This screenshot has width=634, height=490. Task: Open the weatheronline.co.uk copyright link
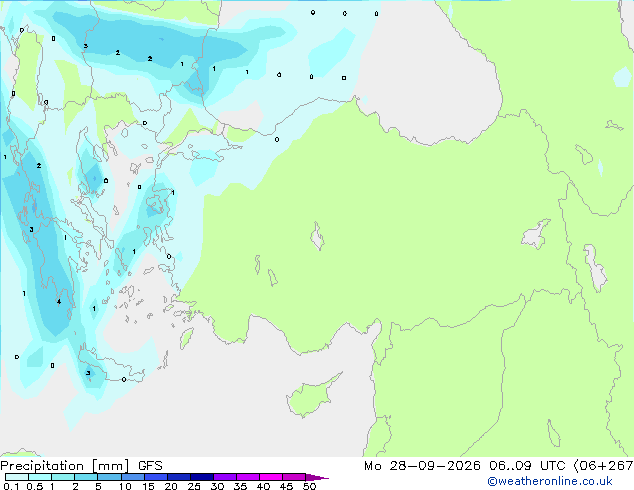tap(550, 481)
